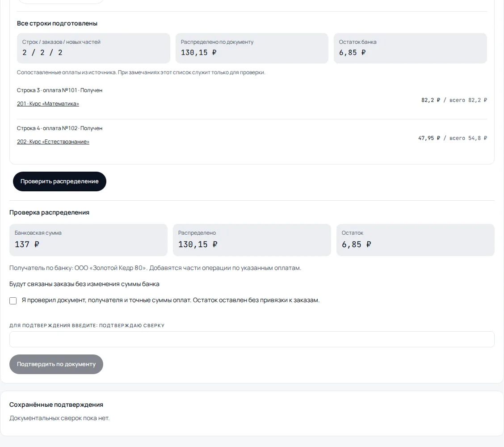Open the "201 · Курс «Математика»" link
Screen dimensions: 504x447
click(48, 104)
